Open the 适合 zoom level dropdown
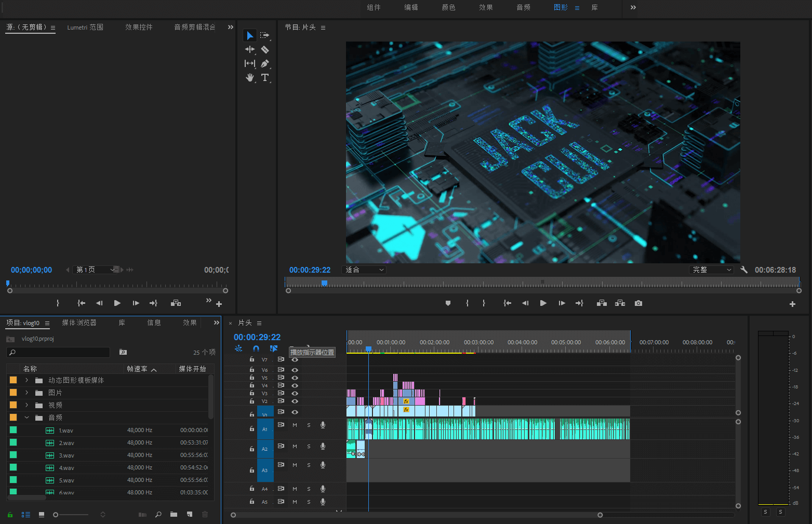Image resolution: width=812 pixels, height=524 pixels. 364,270
